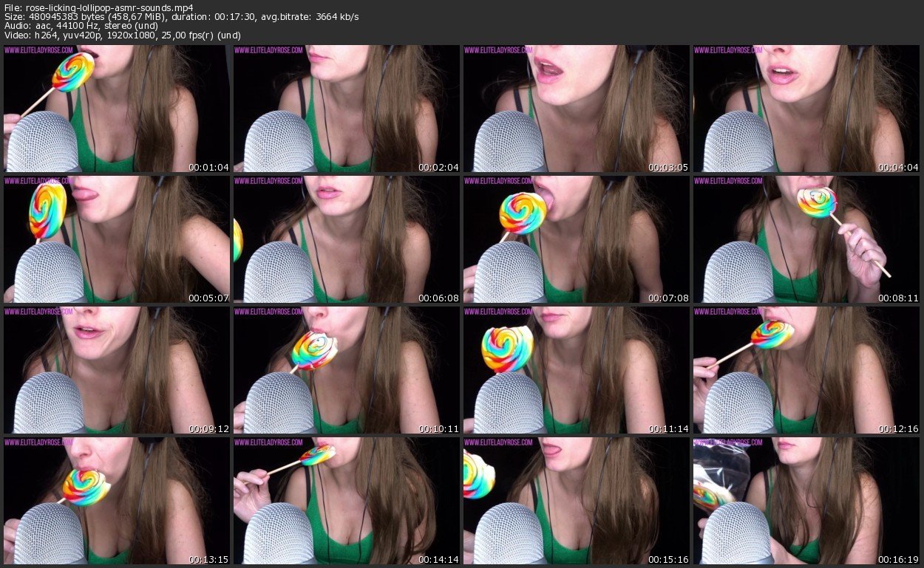
Task: Select the frame marked 00:02:04
Action: click(x=347, y=109)
